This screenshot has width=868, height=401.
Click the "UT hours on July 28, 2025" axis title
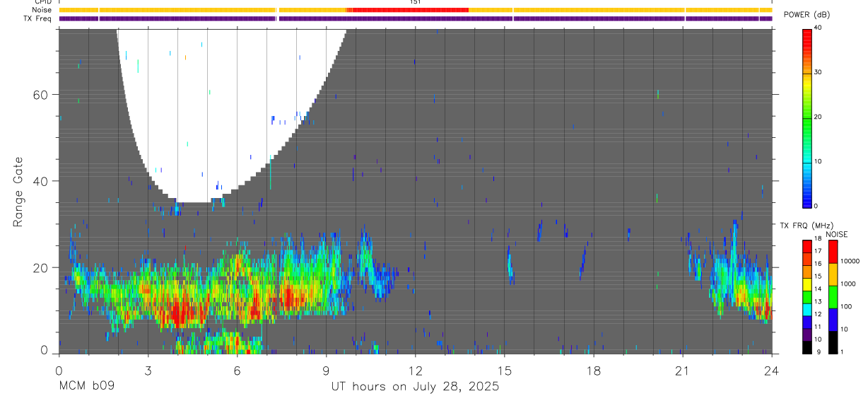pos(416,387)
